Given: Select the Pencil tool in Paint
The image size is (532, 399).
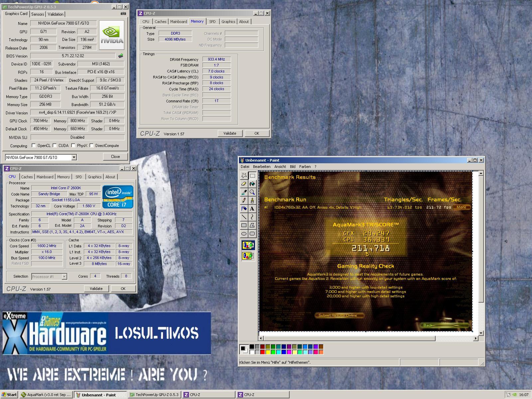Looking at the screenshot, I should coord(244,200).
